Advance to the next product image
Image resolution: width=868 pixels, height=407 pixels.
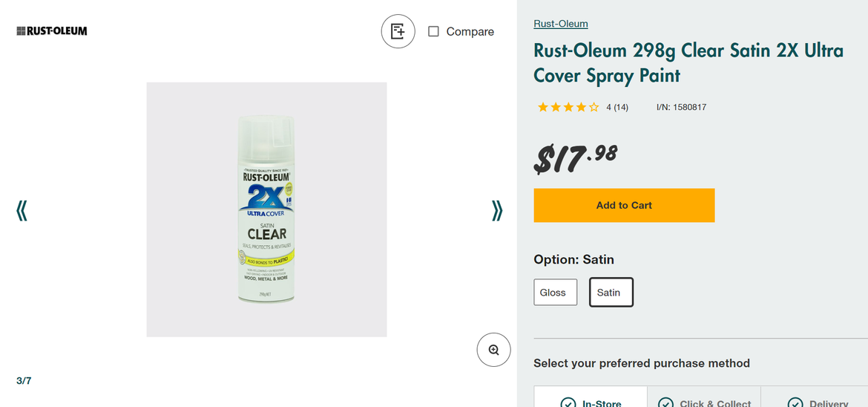[497, 211]
